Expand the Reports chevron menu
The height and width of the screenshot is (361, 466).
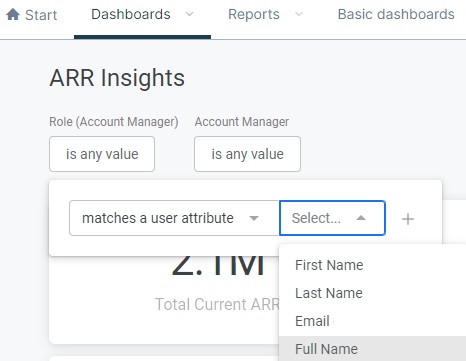pos(299,14)
